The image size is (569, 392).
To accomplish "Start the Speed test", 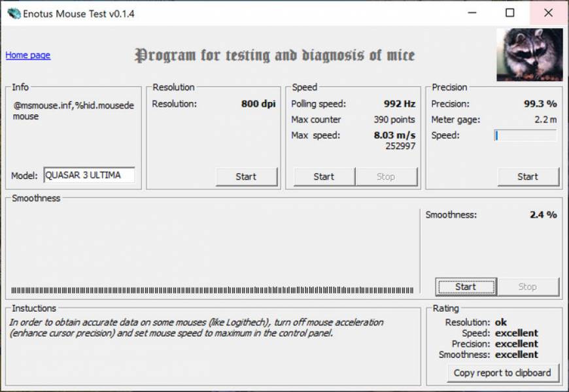I will click(324, 176).
